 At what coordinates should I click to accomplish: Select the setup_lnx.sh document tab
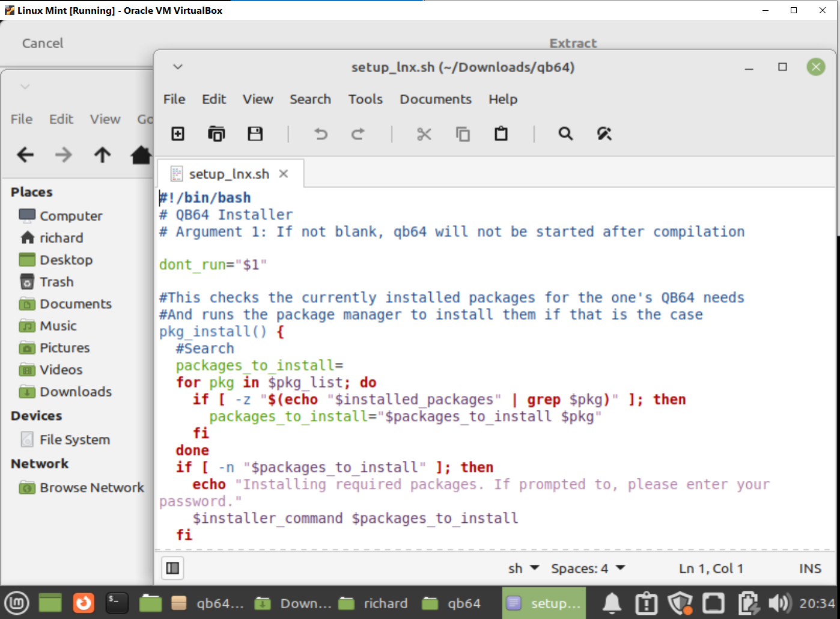tap(229, 174)
